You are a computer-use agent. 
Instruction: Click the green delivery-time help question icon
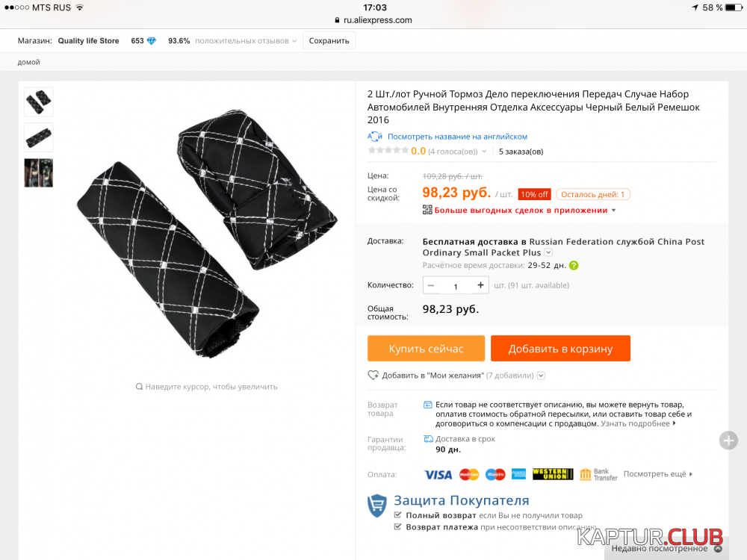click(574, 266)
